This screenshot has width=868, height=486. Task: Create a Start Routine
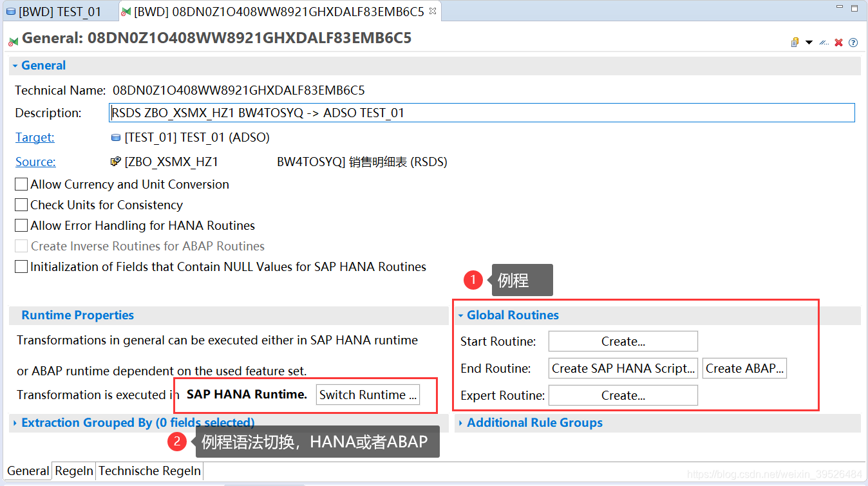tap(623, 341)
